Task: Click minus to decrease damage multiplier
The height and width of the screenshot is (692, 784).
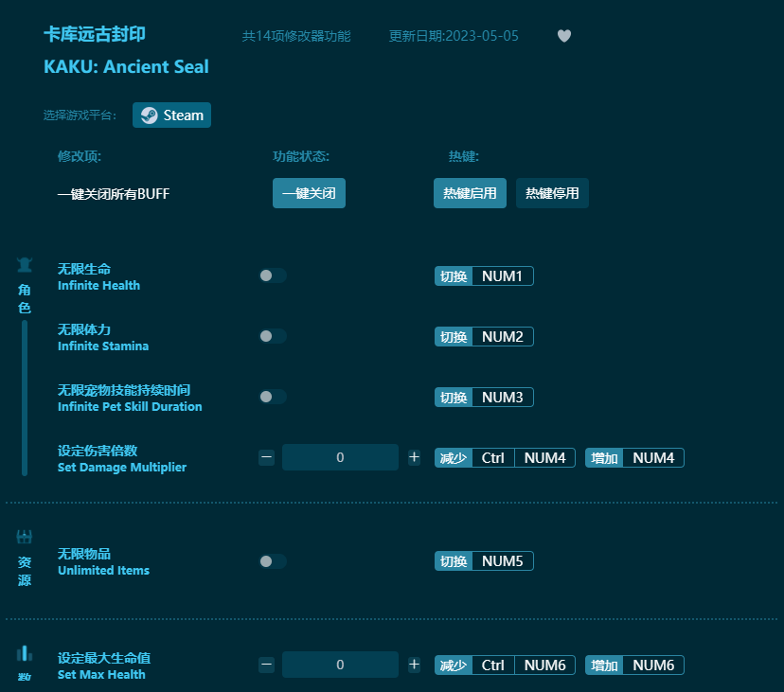Action: pos(266,457)
